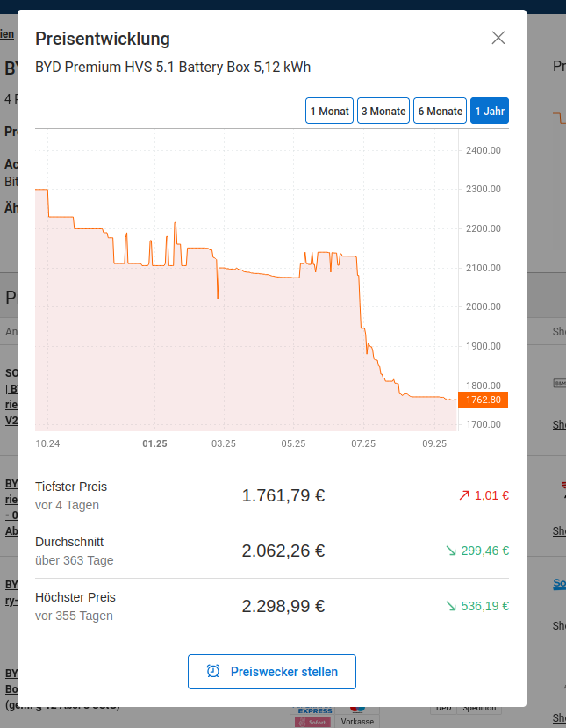Click the orange 1762.80 current price label

tap(483, 400)
